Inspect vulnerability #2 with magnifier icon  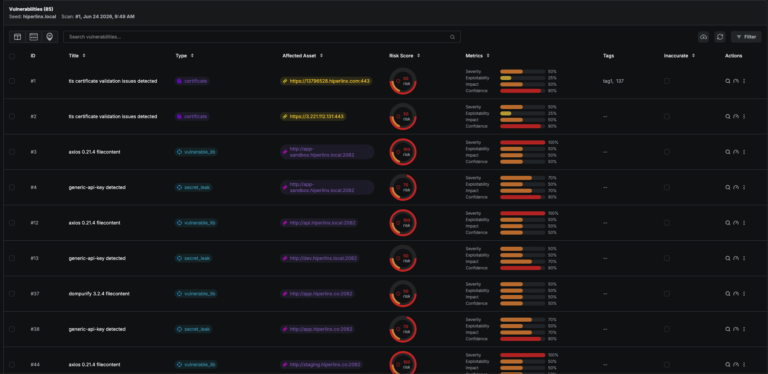[727, 117]
